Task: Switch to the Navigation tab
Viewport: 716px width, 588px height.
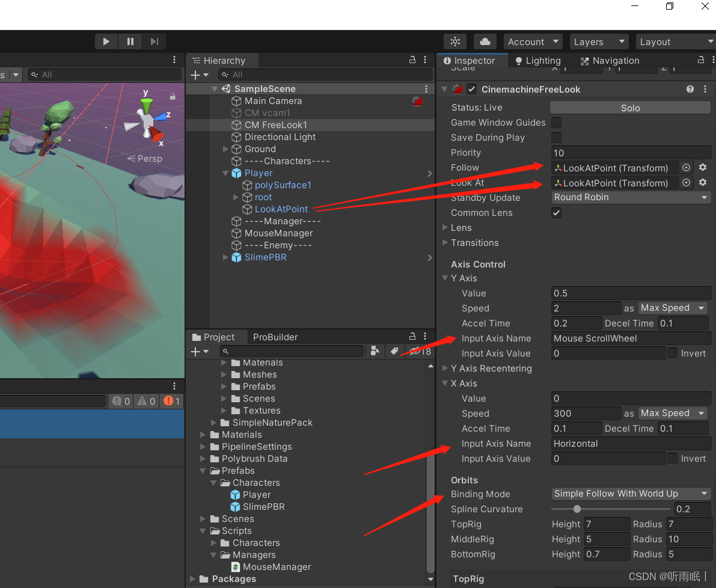Action: tap(610, 60)
